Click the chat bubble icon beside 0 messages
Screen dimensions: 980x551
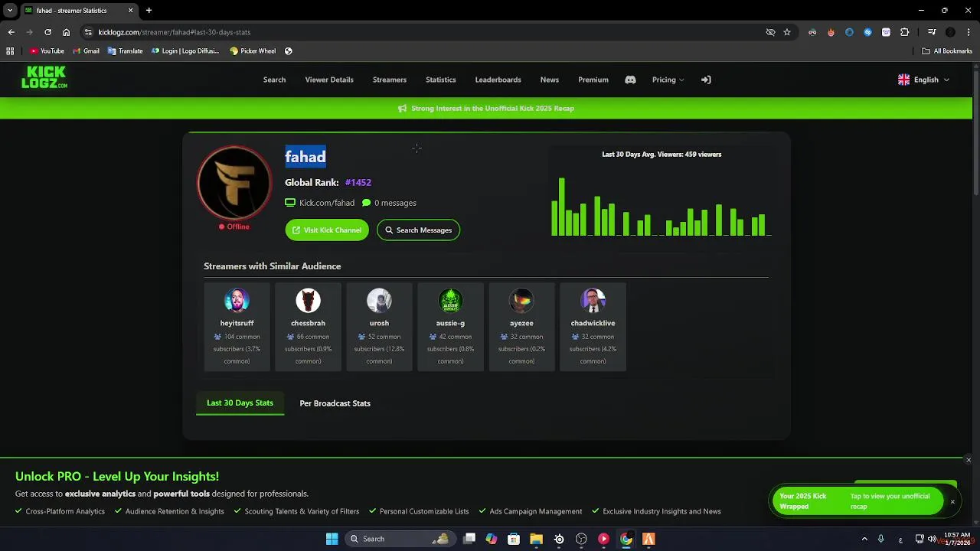[366, 203]
